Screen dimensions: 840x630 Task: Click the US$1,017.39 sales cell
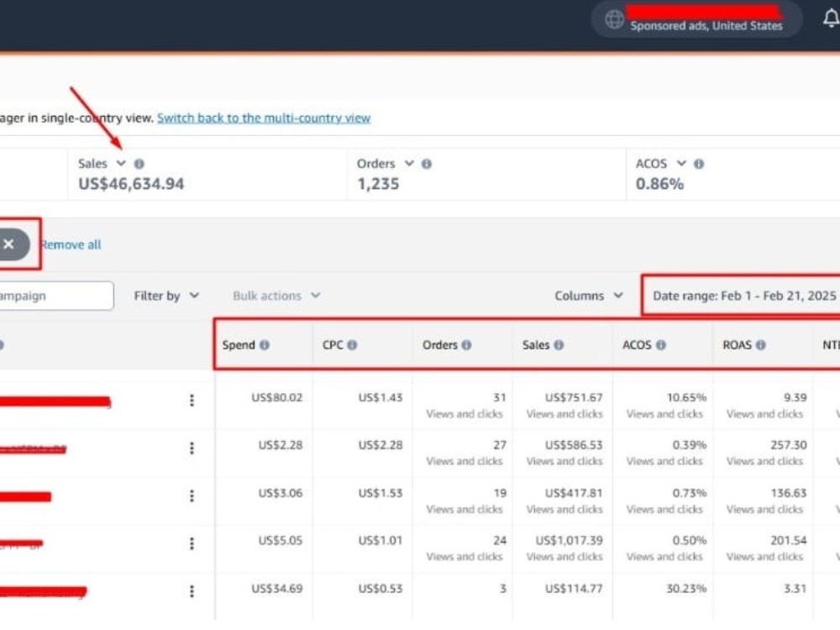569,540
